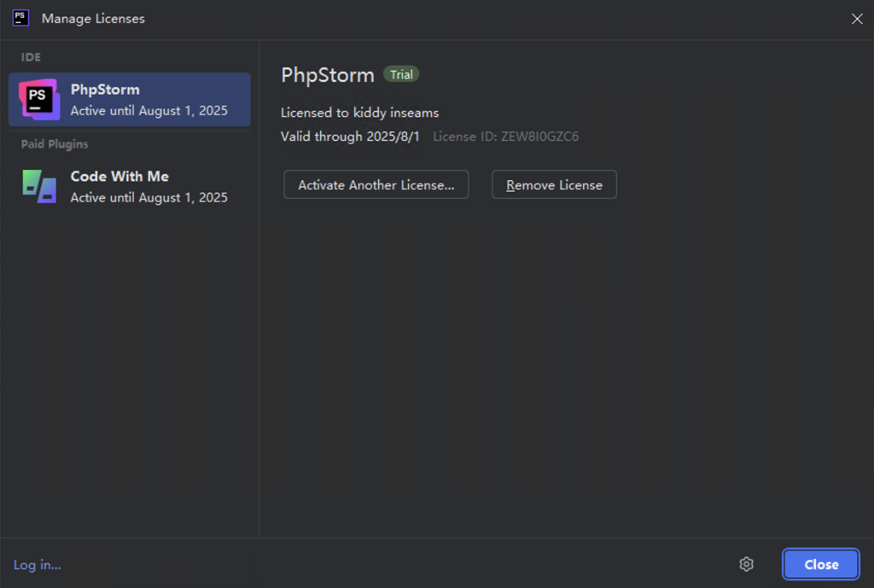Click the Remove License button
Screen dimensions: 874x588
[x=554, y=184]
